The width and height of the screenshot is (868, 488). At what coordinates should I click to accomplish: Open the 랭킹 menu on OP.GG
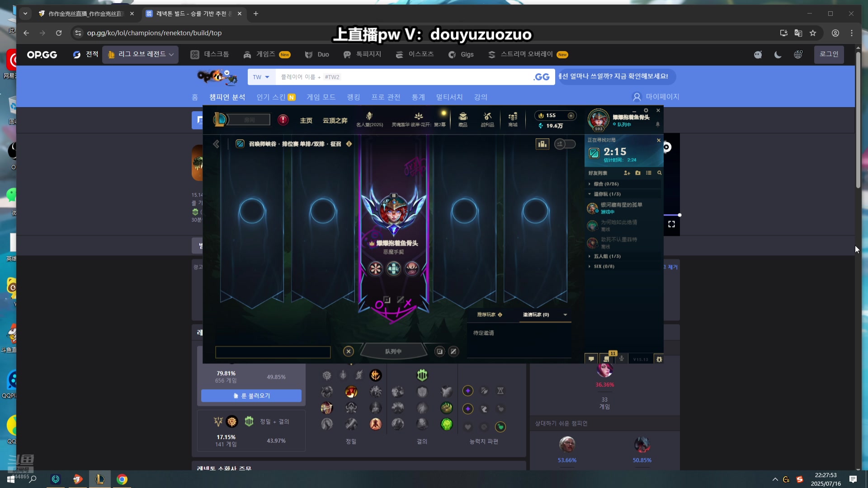pos(354,97)
